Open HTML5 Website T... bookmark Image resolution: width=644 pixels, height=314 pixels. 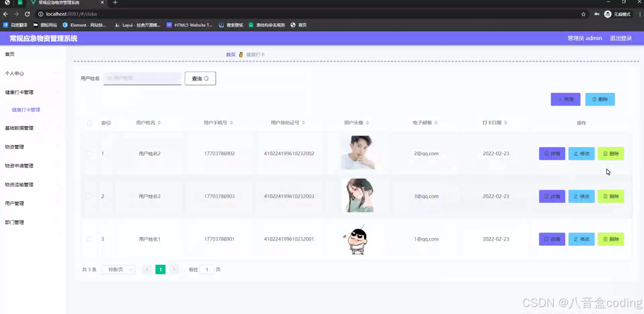point(189,25)
